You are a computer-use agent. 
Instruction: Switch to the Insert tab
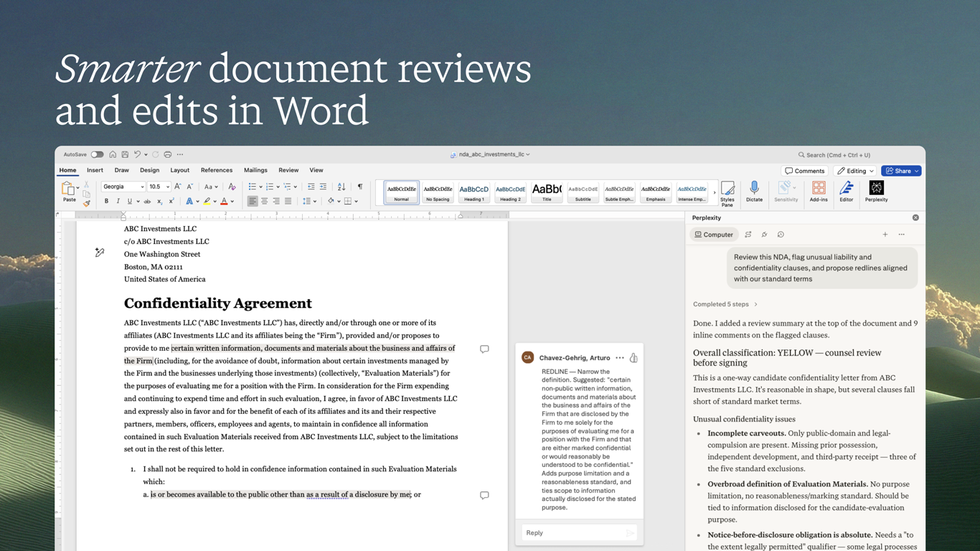95,170
